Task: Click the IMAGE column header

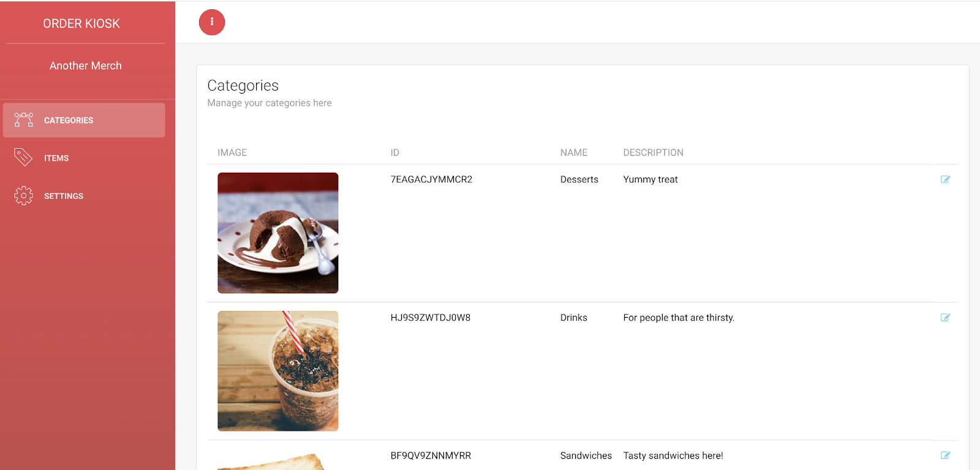Action: tap(232, 152)
